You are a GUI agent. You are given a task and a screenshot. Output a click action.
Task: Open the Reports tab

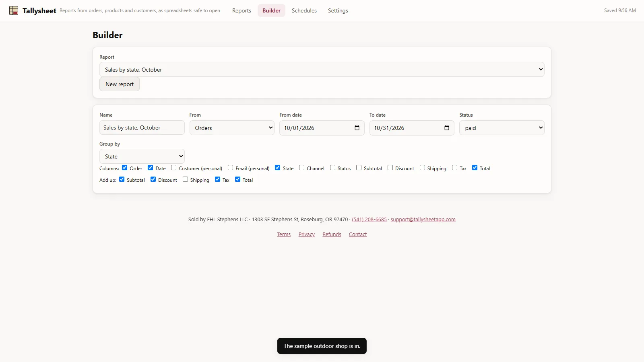(242, 10)
